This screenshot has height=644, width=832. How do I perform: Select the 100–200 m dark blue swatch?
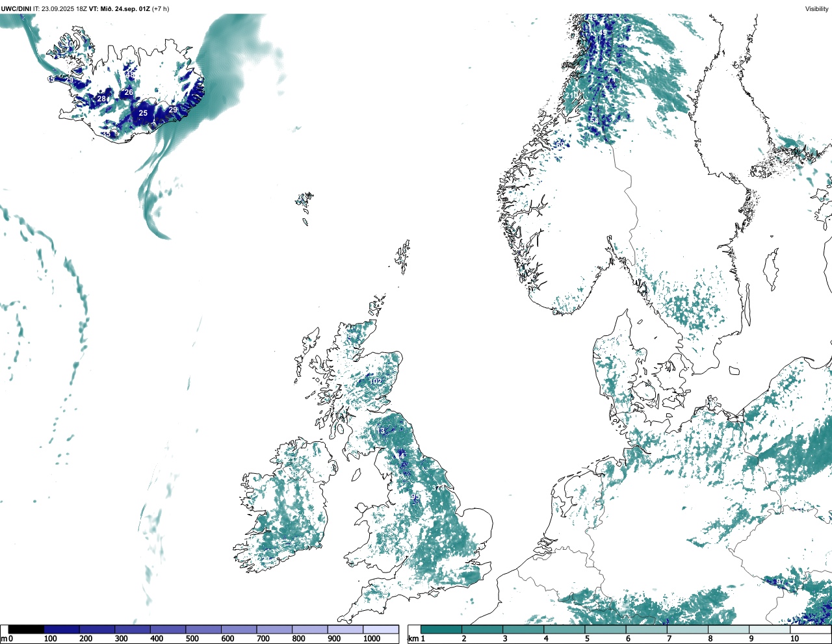tap(62, 630)
